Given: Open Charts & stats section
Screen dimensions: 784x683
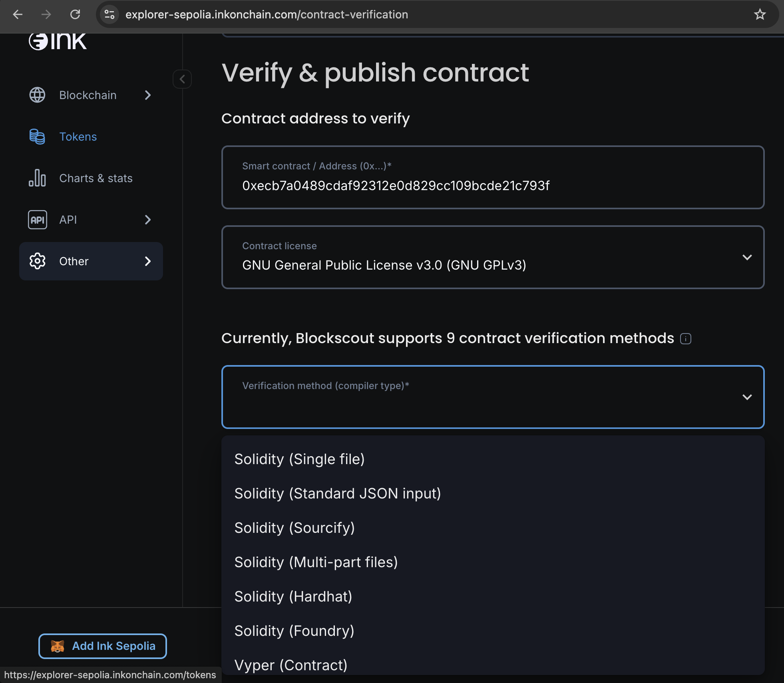Looking at the screenshot, I should [x=91, y=178].
